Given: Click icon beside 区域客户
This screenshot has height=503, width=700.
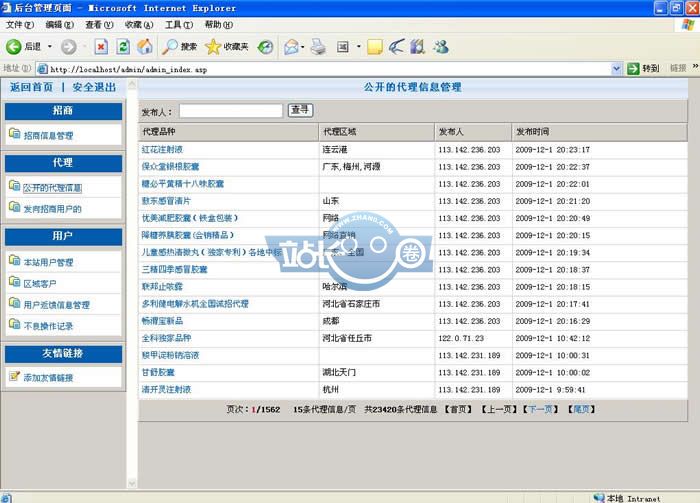Looking at the screenshot, I should (x=15, y=282).
